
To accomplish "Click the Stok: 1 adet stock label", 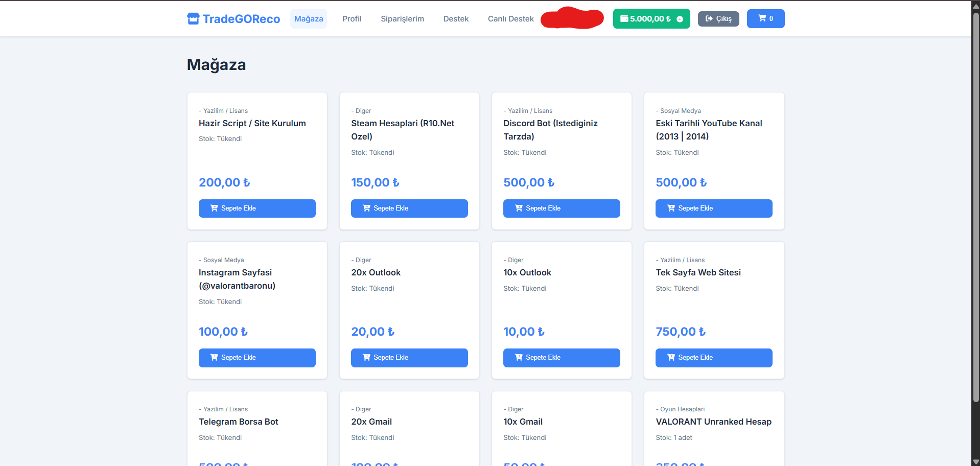I will (674, 438).
